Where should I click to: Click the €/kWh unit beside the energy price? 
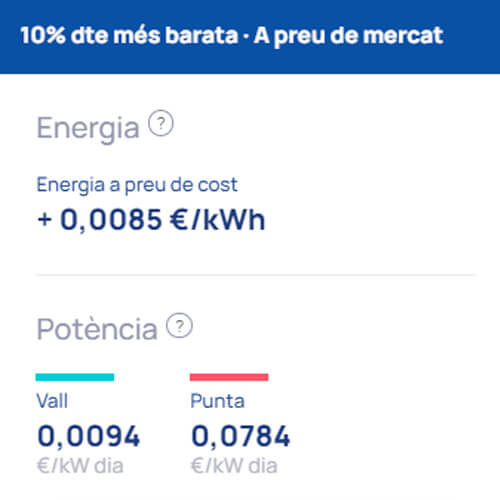point(217,220)
